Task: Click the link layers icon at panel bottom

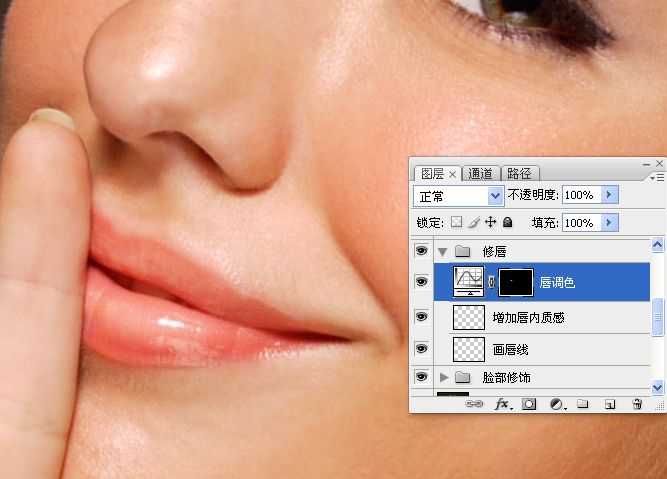Action: (x=474, y=404)
